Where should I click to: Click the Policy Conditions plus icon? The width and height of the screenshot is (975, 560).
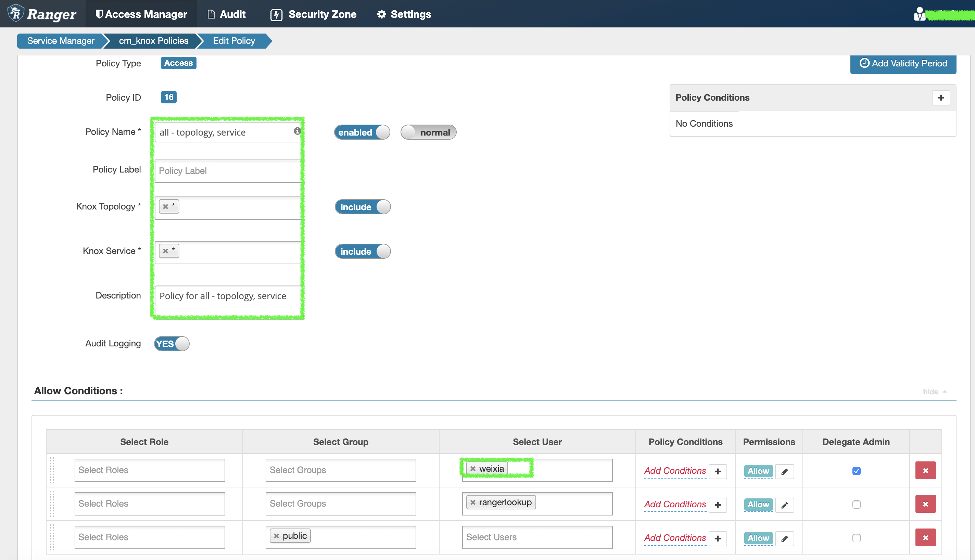pos(941,98)
